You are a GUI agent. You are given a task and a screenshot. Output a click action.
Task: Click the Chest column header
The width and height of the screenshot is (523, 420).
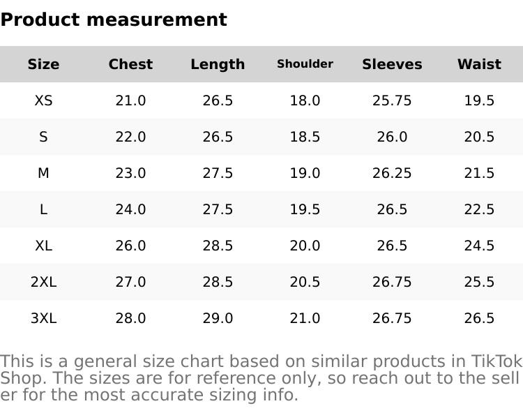click(130, 64)
